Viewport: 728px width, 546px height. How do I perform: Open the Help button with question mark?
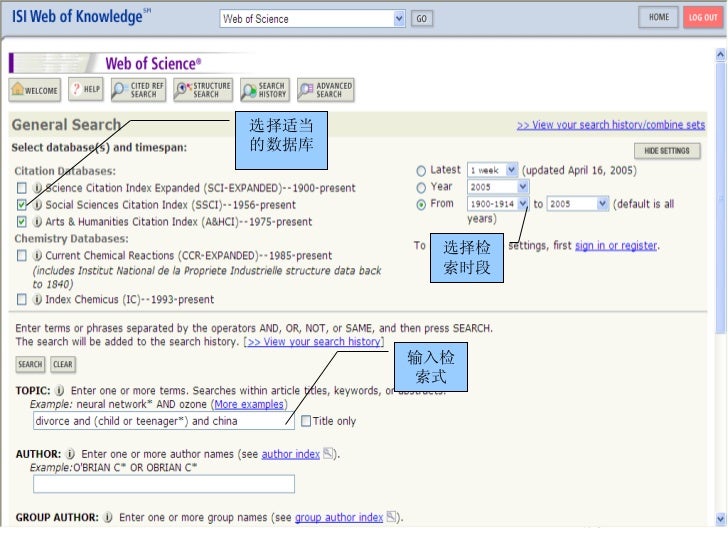coord(86,89)
